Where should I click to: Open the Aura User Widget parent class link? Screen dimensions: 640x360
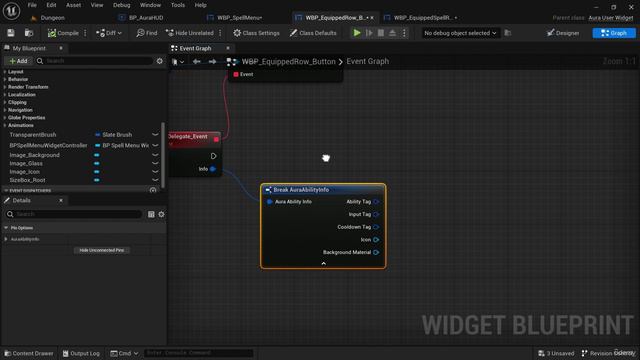(x=611, y=18)
